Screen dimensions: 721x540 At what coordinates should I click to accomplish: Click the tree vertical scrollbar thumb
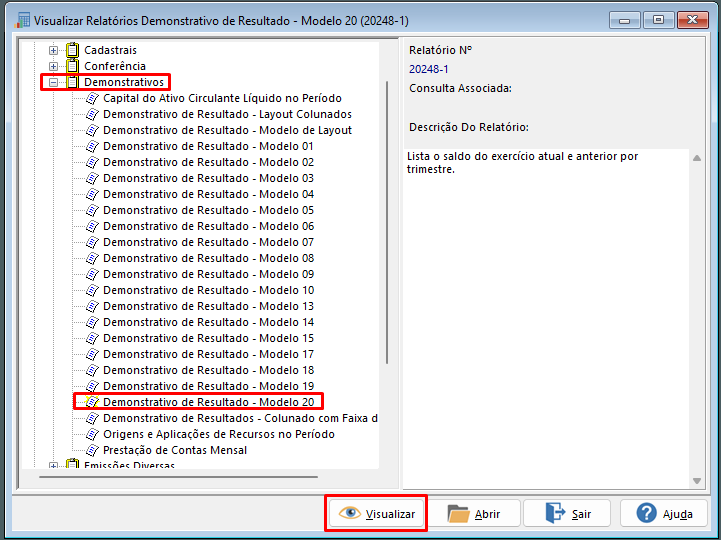click(387, 222)
